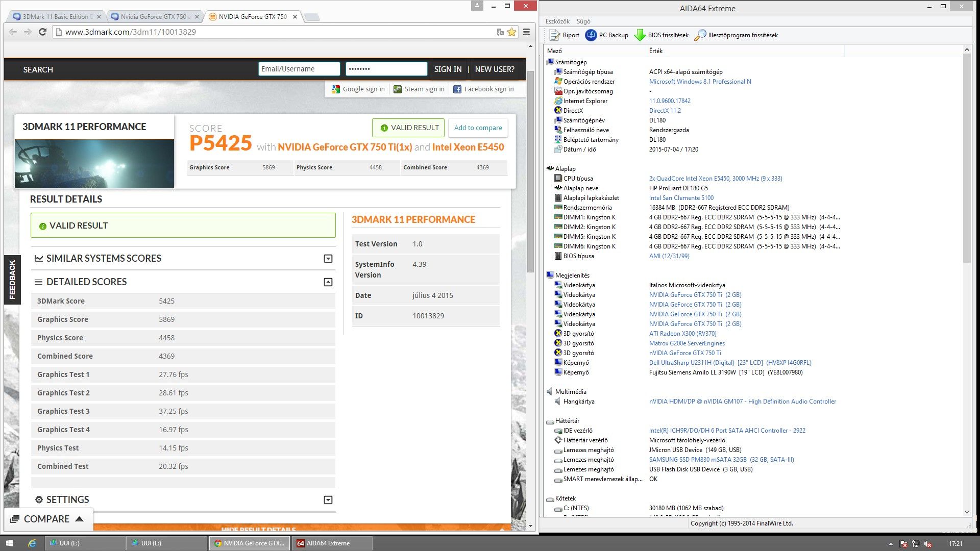The width and height of the screenshot is (980, 551).
Task: Click the Riport toolbar icon in AIDA64
Action: 555,35
